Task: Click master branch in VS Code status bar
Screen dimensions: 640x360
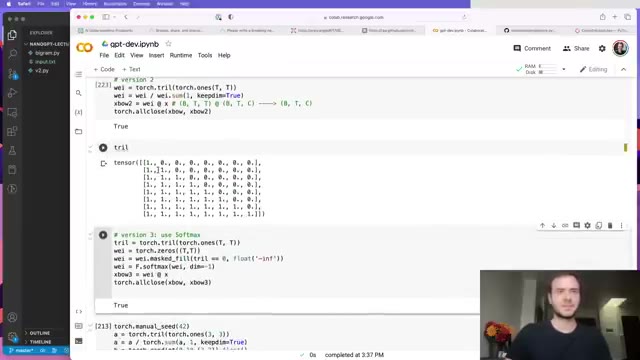Action: 21,350
